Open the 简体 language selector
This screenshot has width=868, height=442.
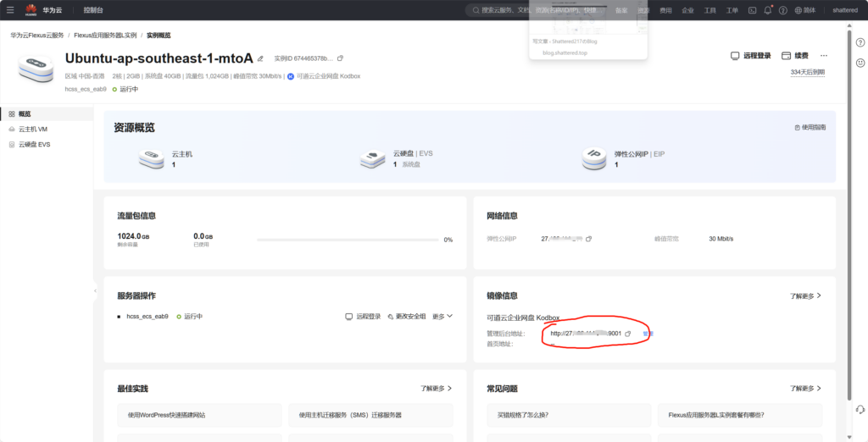coord(804,10)
